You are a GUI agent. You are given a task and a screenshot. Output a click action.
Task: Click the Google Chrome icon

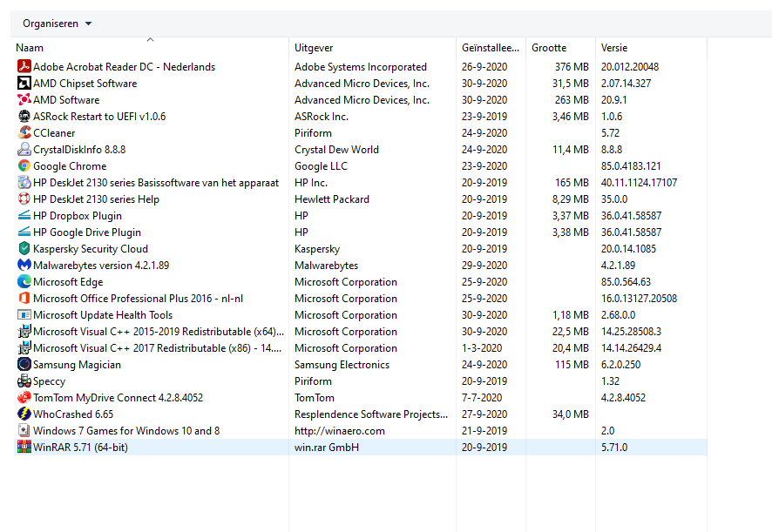tap(24, 165)
